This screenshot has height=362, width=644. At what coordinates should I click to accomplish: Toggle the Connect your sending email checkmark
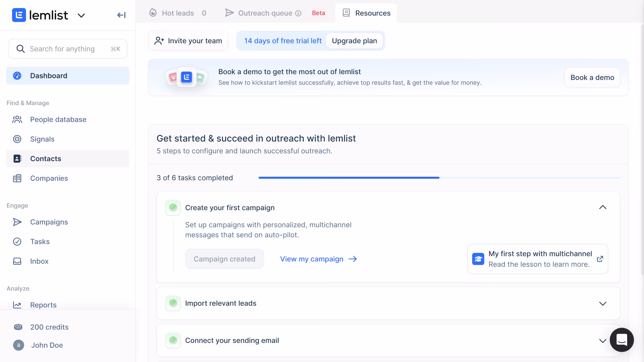[x=173, y=340]
